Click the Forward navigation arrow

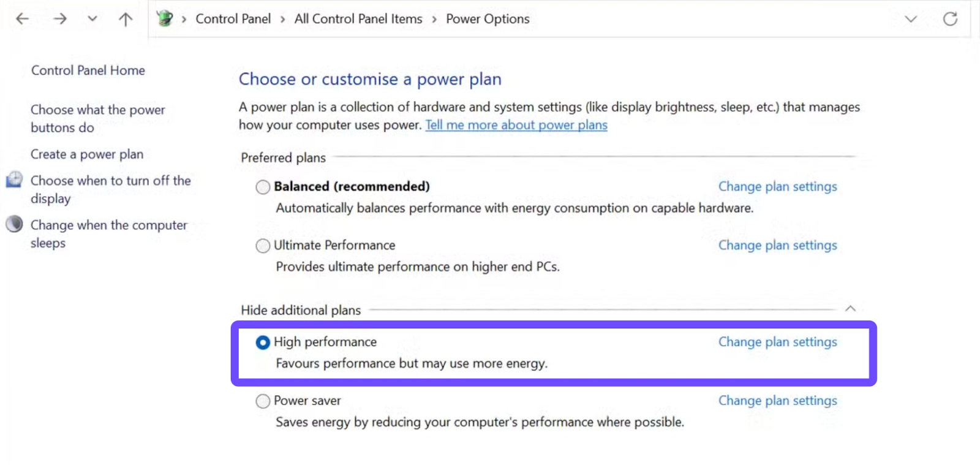(59, 19)
